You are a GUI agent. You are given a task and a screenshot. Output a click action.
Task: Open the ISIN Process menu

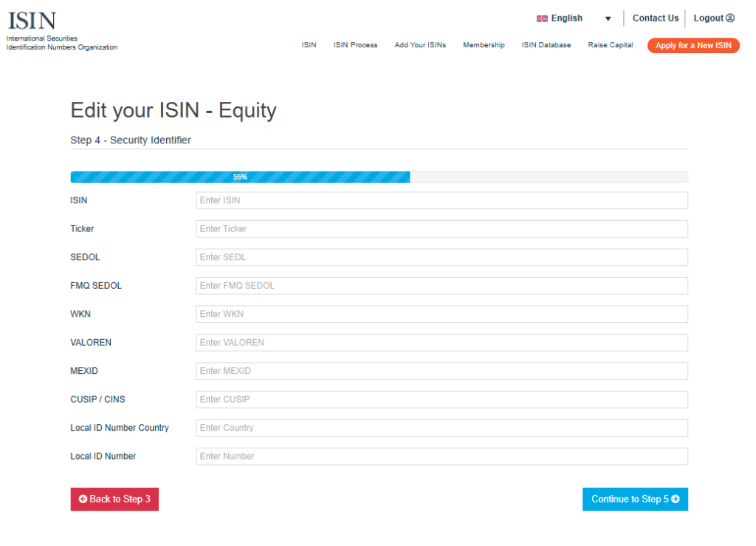(355, 45)
